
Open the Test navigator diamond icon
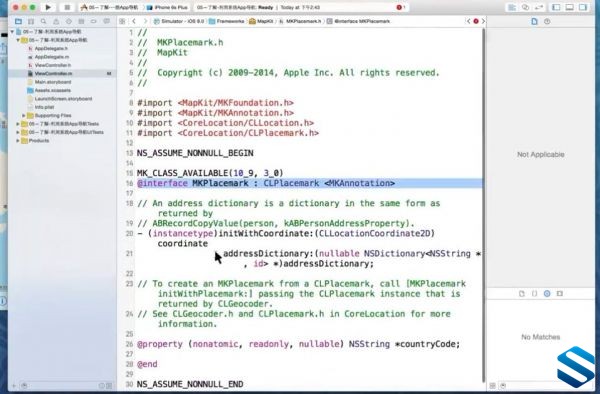[x=69, y=21]
